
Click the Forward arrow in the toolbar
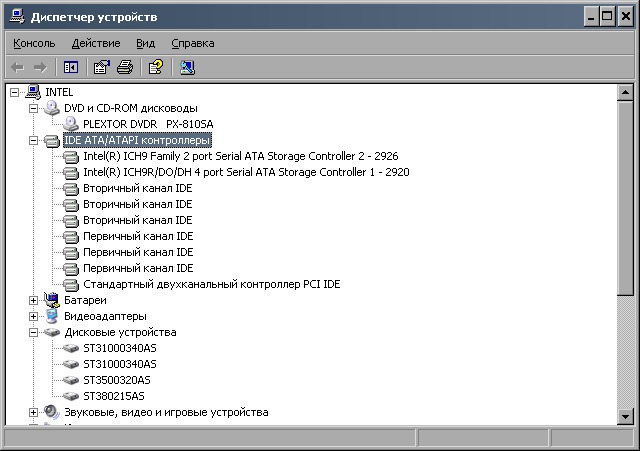tap(40, 68)
